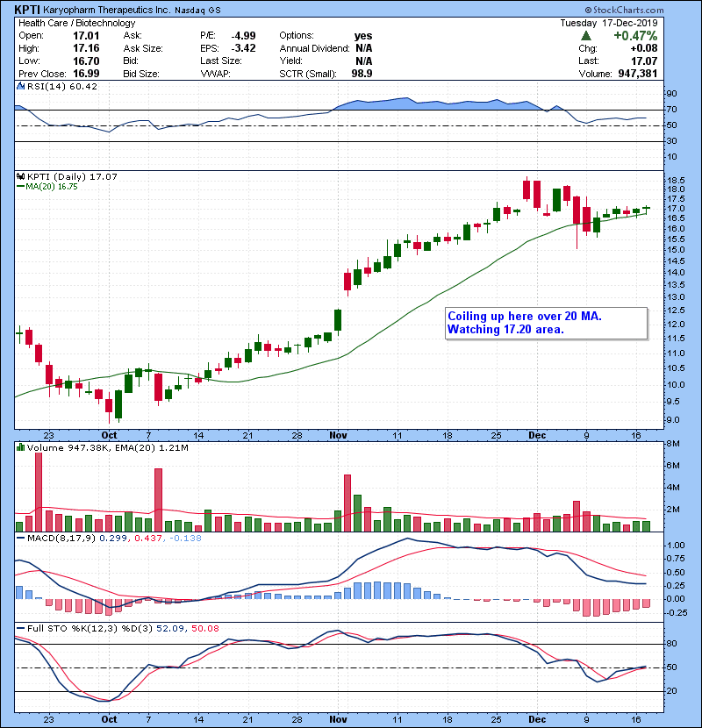
Task: Click the MACD signal value 0.437
Action: 148,539
